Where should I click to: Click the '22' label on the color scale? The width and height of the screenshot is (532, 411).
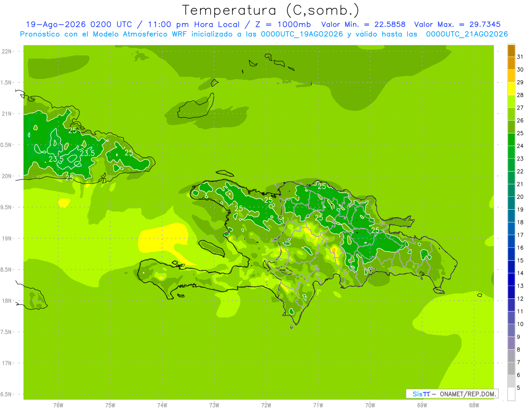point(520,172)
